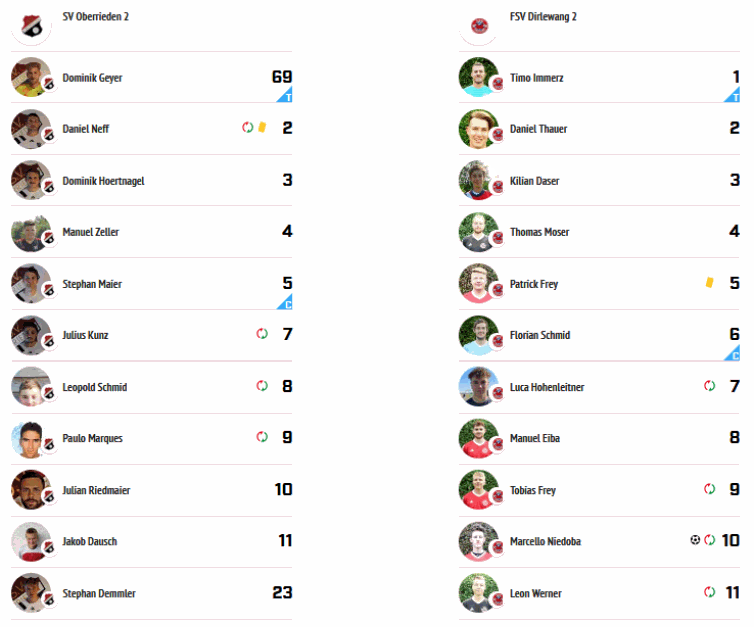Click the FSV Dirlewang 2 club crest
This screenshot has width=754, height=627.
click(x=479, y=25)
